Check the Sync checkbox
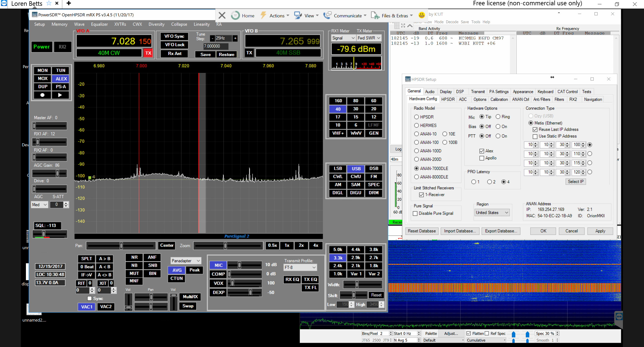 point(89,298)
